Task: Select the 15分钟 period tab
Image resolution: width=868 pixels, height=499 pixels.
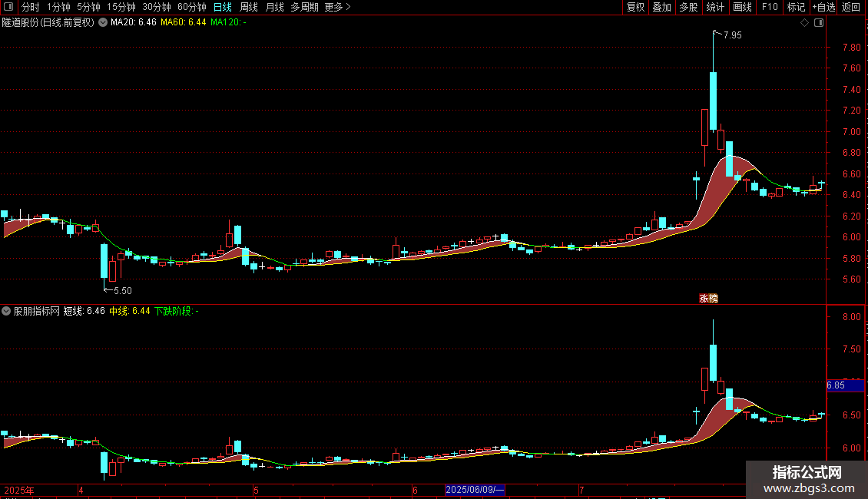Action: click(x=121, y=7)
